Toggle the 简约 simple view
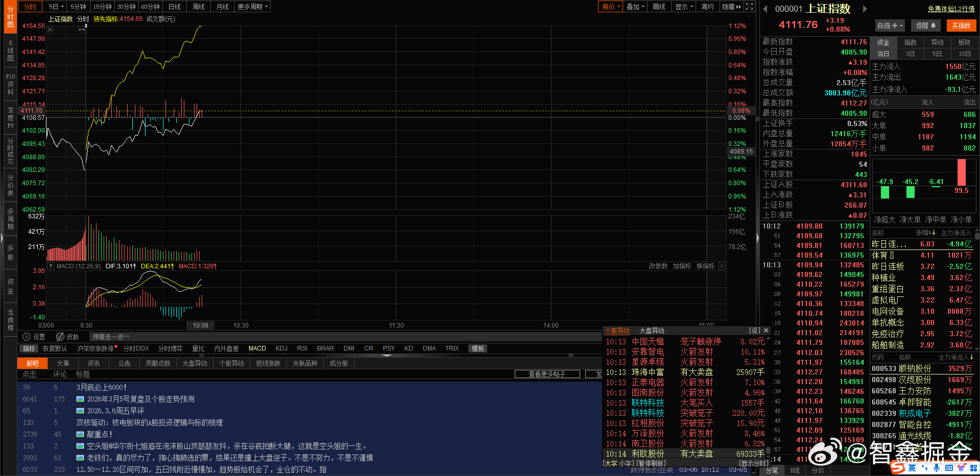Viewport: 980px width, 476px height. (708, 7)
